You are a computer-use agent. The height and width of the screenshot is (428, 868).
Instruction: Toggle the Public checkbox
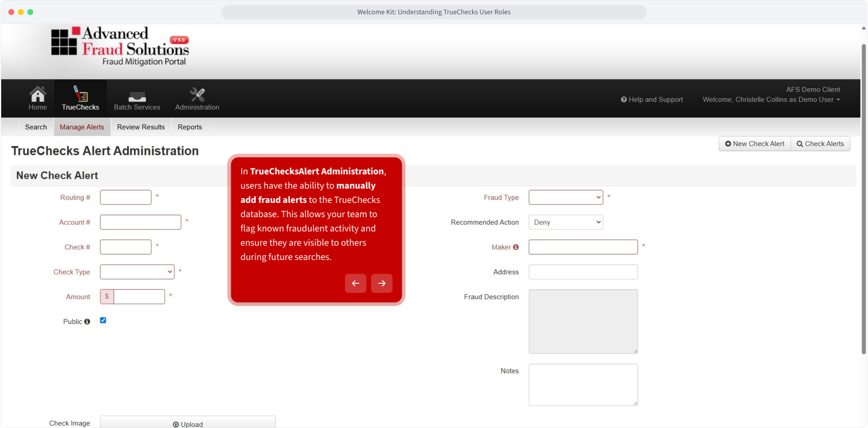click(x=103, y=320)
